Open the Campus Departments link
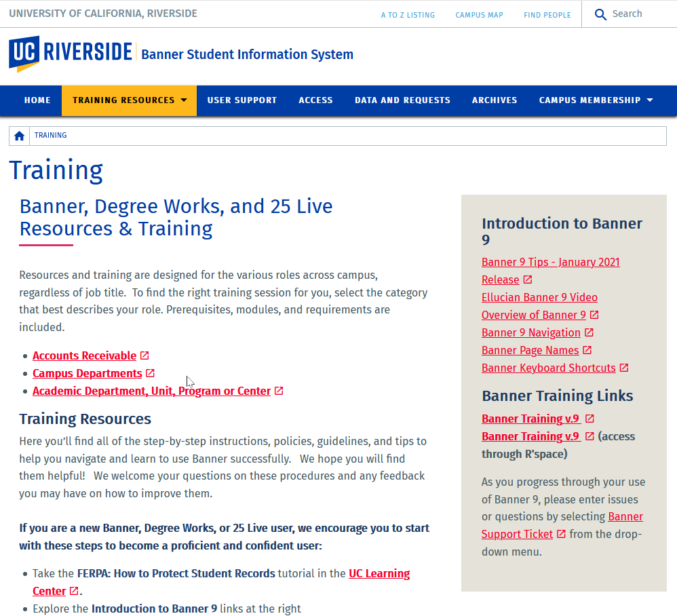 pyautogui.click(x=88, y=373)
